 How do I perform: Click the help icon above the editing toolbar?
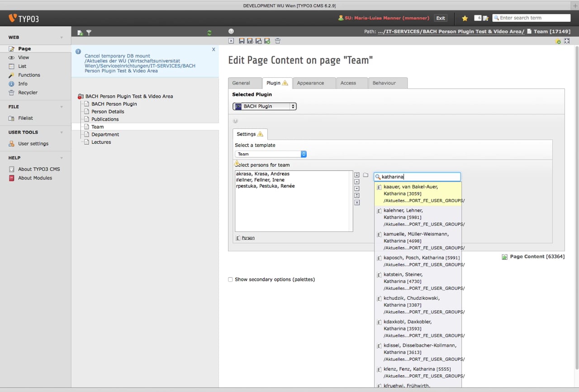(231, 31)
